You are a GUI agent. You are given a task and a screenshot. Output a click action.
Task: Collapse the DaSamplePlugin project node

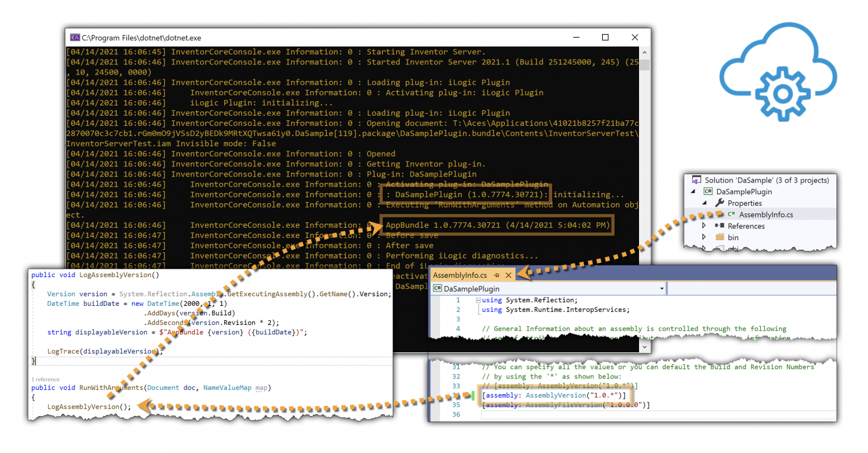[x=693, y=192]
